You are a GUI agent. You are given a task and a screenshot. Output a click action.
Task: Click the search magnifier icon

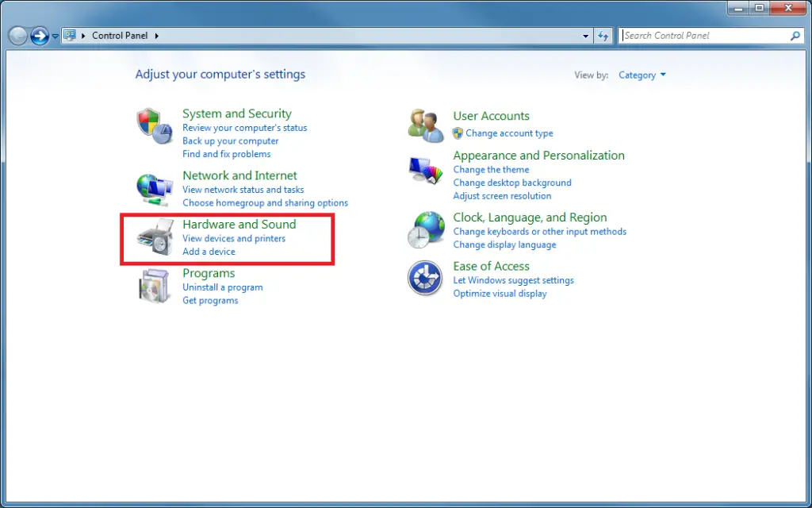[795, 36]
